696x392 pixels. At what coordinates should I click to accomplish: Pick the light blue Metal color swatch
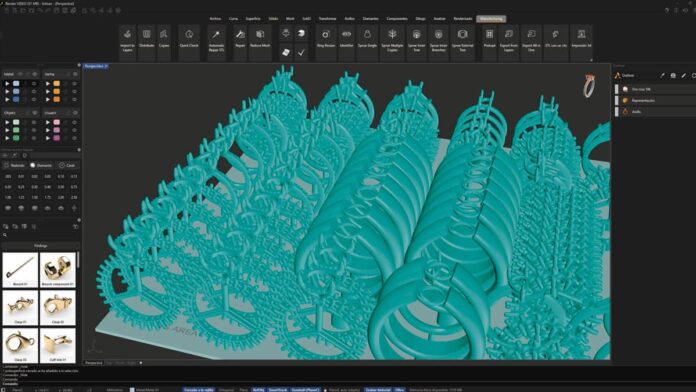[16, 83]
